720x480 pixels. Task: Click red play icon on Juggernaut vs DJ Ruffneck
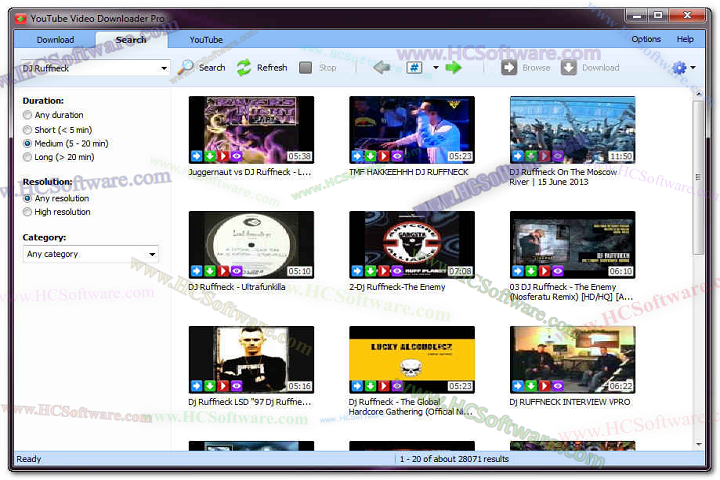coord(223,156)
